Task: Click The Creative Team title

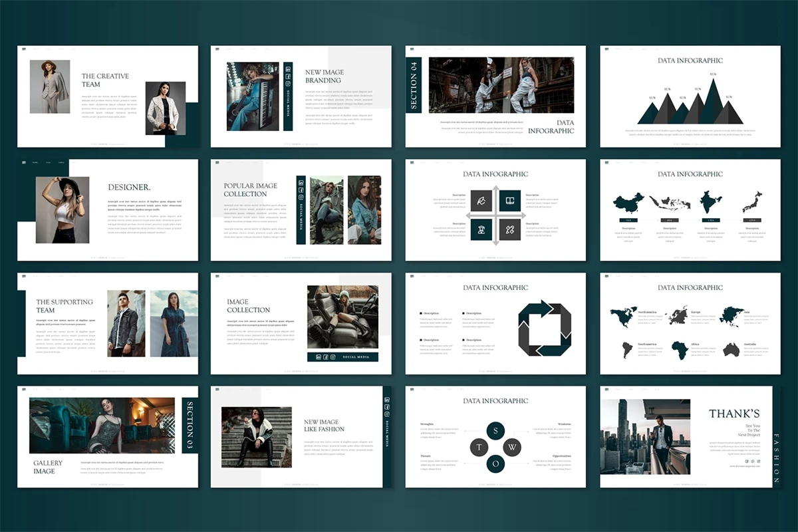Action: (105, 80)
